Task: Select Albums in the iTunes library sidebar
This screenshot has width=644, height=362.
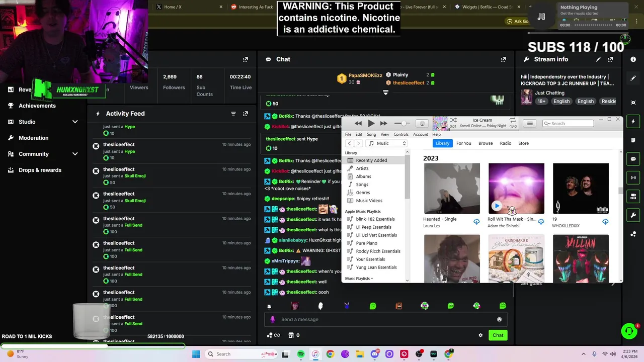Action: [x=363, y=176]
